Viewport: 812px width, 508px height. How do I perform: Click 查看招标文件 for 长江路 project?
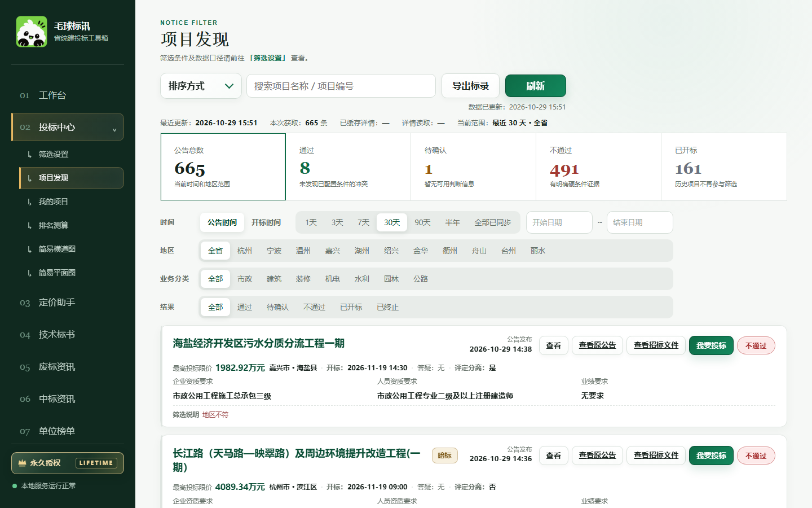pos(656,456)
